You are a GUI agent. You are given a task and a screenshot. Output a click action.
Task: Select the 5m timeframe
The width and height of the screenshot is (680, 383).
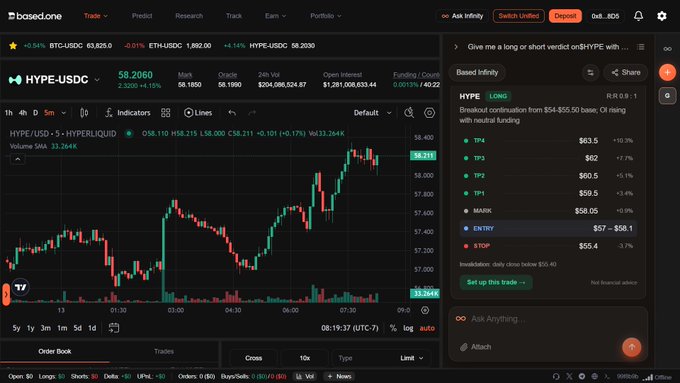click(x=49, y=113)
